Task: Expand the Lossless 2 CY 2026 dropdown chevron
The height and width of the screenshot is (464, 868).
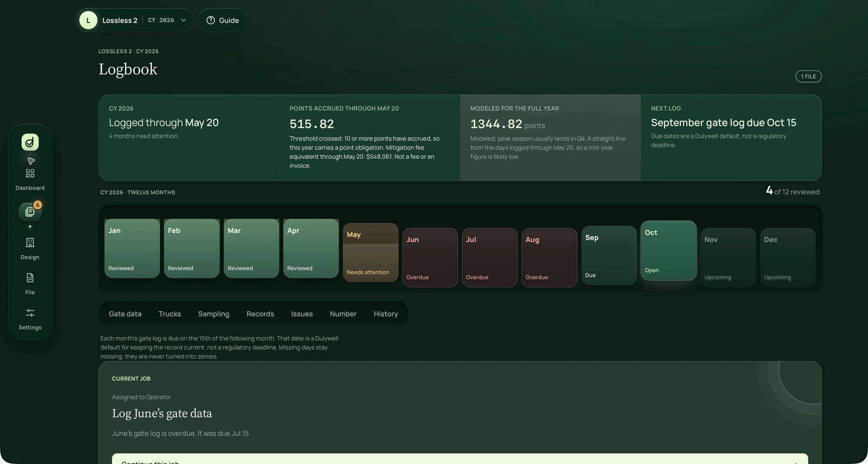Action: [x=183, y=20]
